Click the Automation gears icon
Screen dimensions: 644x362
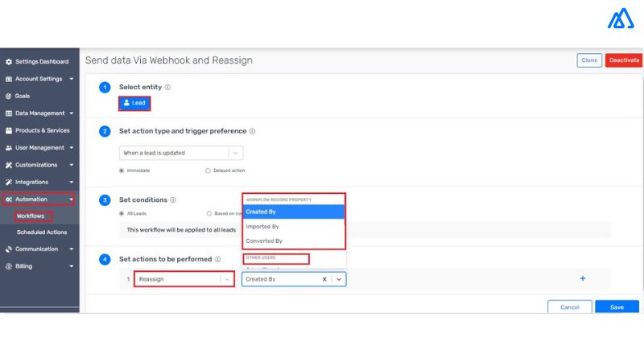click(9, 200)
